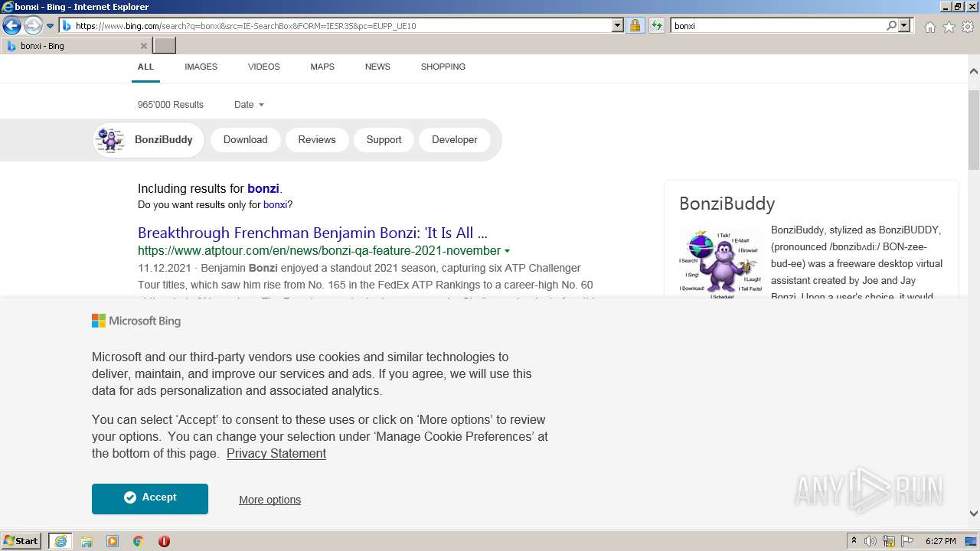Open the Chrome taskbar icon

pyautogui.click(x=139, y=541)
